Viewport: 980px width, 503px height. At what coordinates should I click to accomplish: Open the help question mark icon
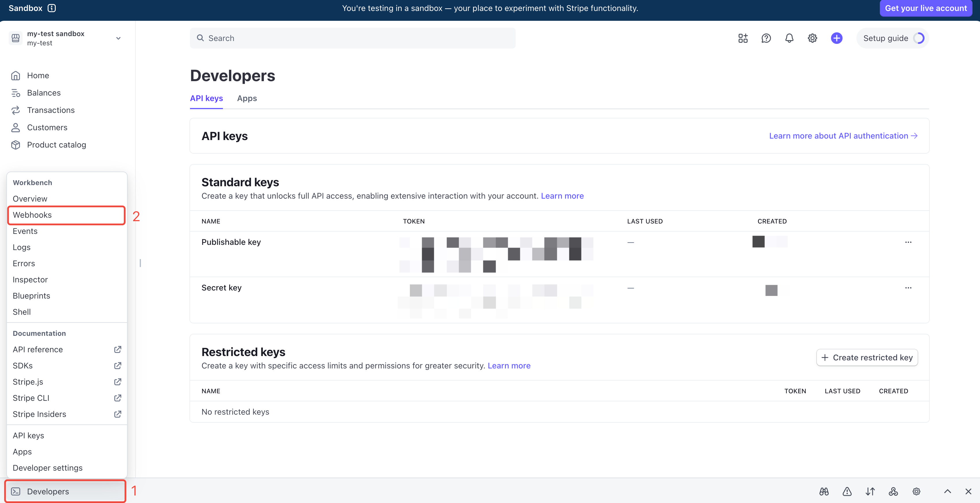[766, 38]
